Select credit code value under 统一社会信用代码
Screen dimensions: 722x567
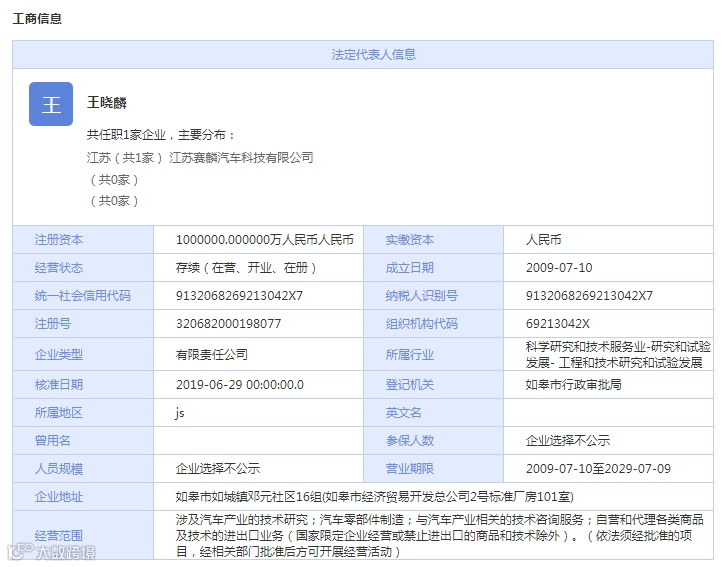[239, 296]
